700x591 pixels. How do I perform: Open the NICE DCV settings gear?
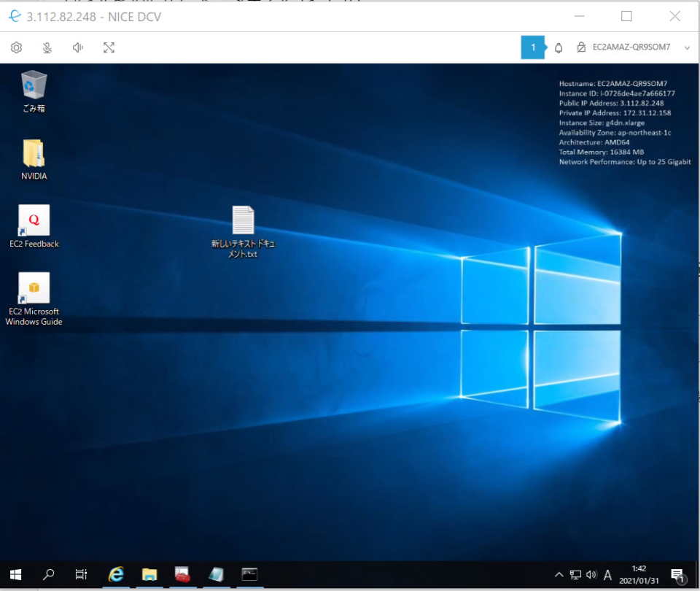[16, 47]
